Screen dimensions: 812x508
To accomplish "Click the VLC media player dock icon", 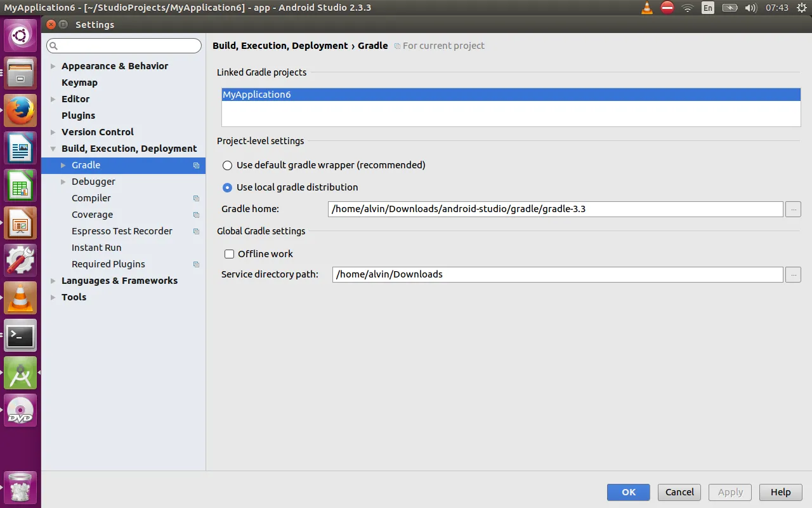I will 20,298.
